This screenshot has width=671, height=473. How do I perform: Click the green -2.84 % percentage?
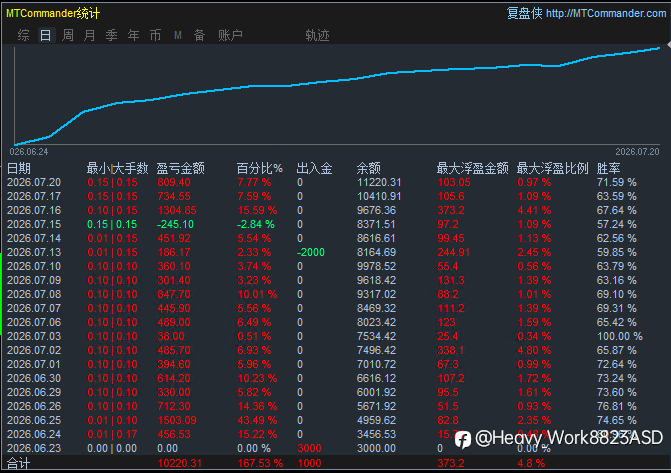(255, 224)
